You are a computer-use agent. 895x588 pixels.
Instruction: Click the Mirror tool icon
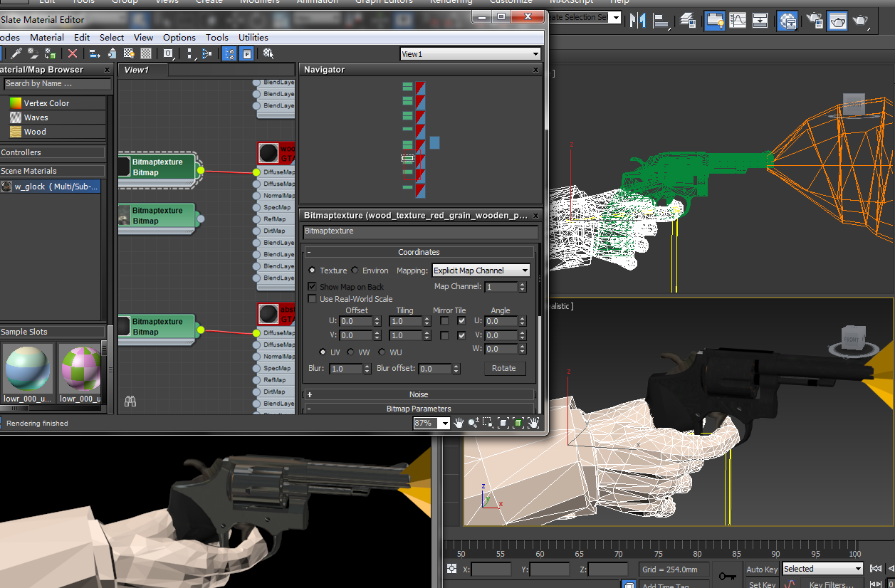[x=637, y=21]
